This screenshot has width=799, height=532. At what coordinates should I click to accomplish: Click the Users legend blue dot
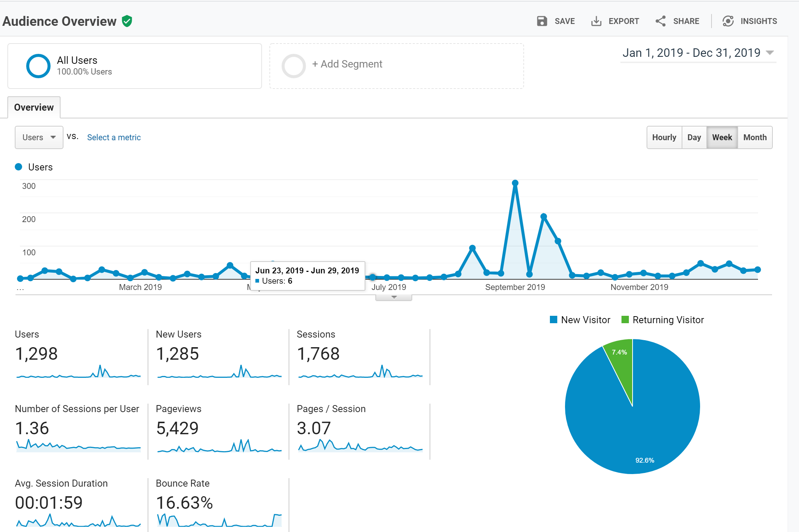click(x=18, y=167)
